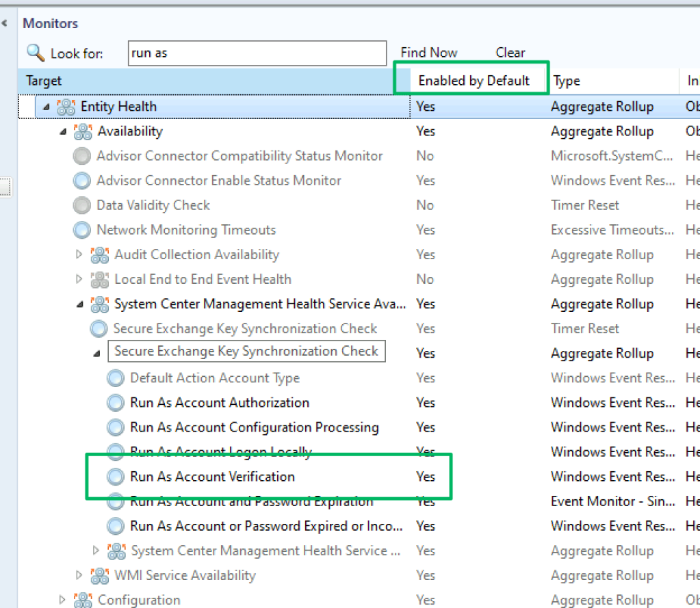700x608 pixels.
Task: Click the Network Monitoring Timeouts circle icon
Action: (82, 230)
